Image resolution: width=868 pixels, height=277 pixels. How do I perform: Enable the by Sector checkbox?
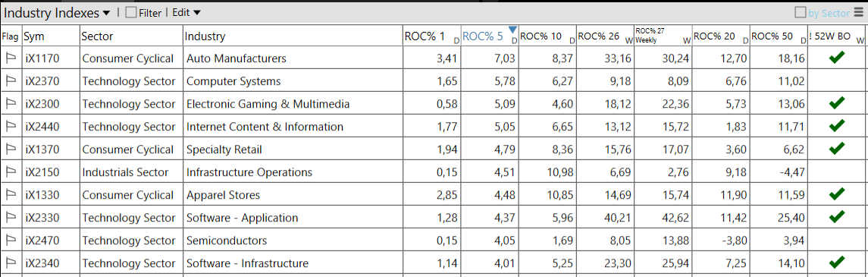[801, 13]
